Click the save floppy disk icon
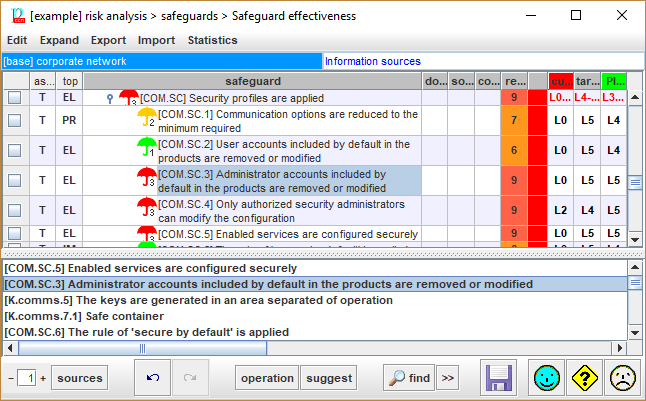This screenshot has height=401, width=646. coord(499,378)
